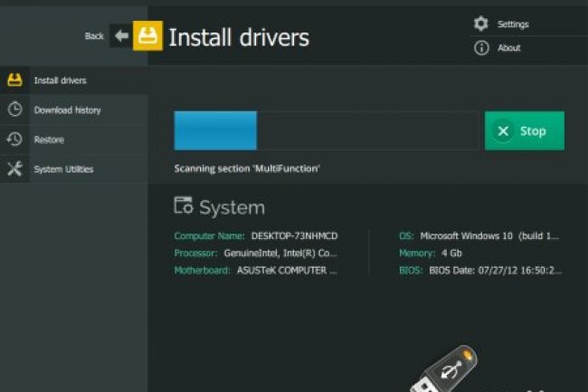
Task: Open the System Utilities wrench icon
Action: coord(14,169)
